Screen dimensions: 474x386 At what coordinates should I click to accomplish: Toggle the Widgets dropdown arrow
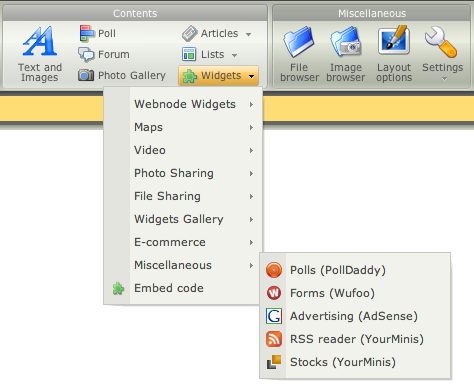[252, 76]
